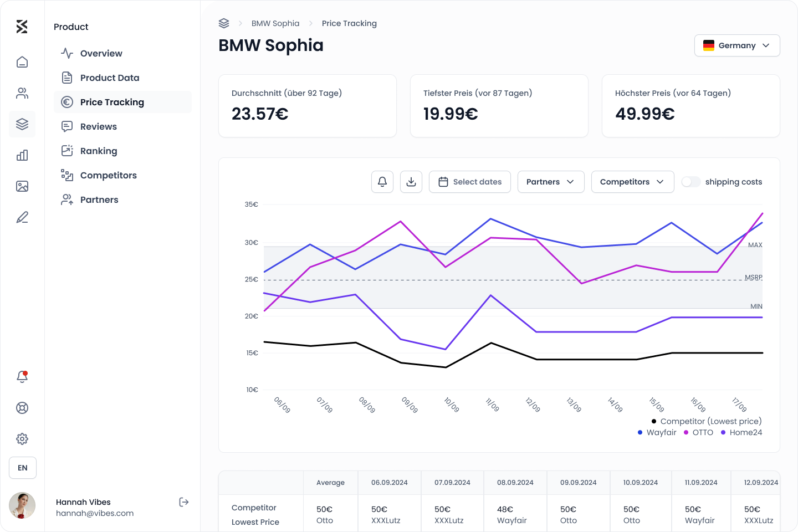This screenshot has width=798, height=532.
Task: Click the logout icon beside Hannah Vibes
Action: click(184, 502)
